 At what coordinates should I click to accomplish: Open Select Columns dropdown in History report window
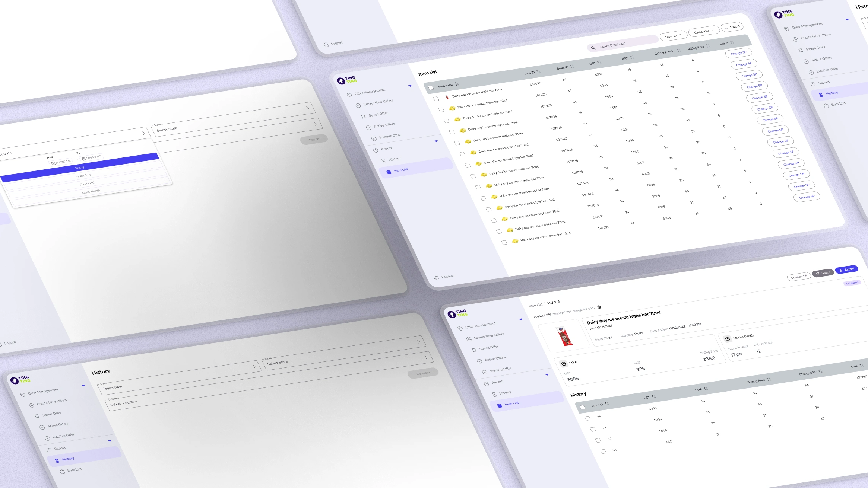click(268, 382)
